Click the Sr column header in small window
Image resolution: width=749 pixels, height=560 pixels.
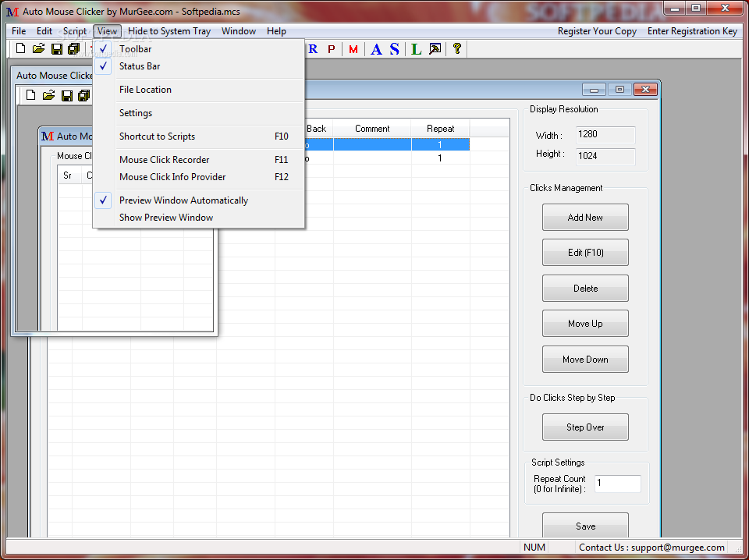click(x=68, y=175)
